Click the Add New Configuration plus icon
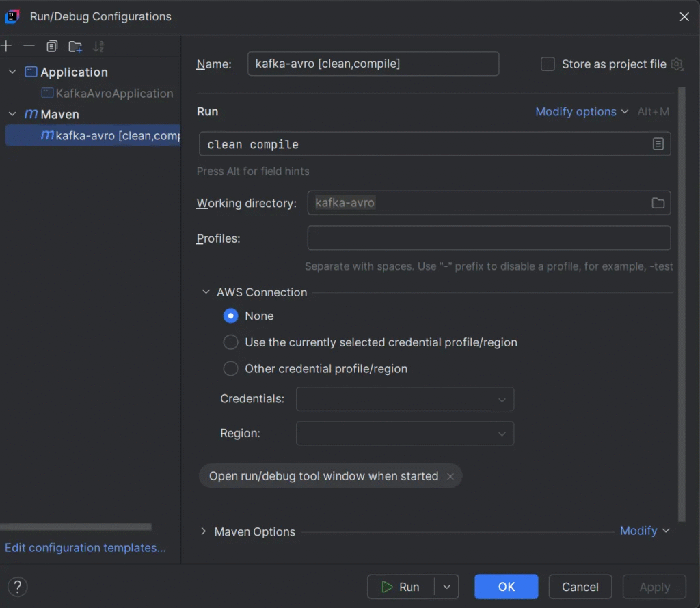 pyautogui.click(x=7, y=46)
